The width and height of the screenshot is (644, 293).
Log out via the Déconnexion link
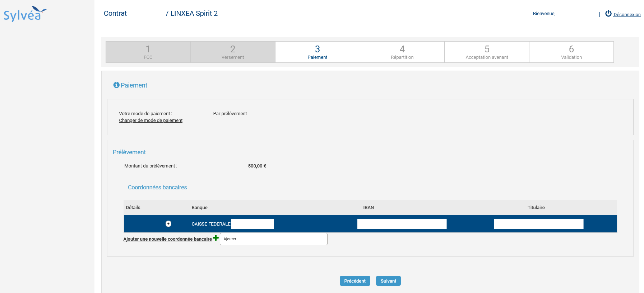click(x=627, y=15)
